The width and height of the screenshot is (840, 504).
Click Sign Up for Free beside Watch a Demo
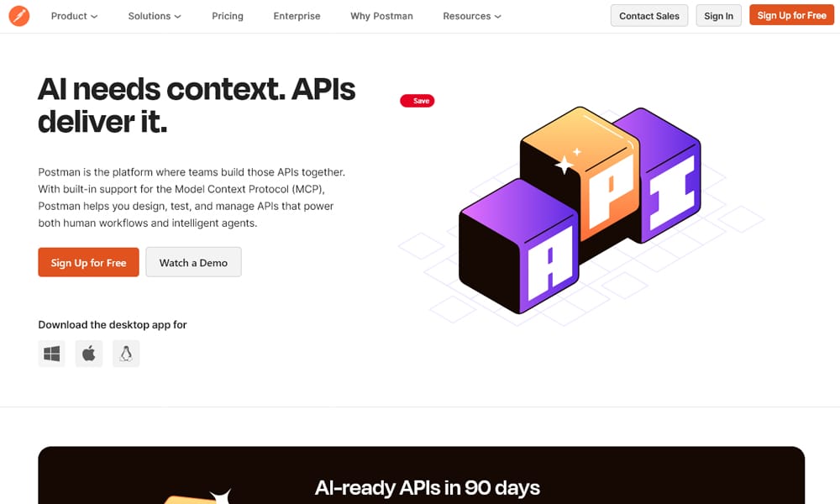pyautogui.click(x=88, y=262)
